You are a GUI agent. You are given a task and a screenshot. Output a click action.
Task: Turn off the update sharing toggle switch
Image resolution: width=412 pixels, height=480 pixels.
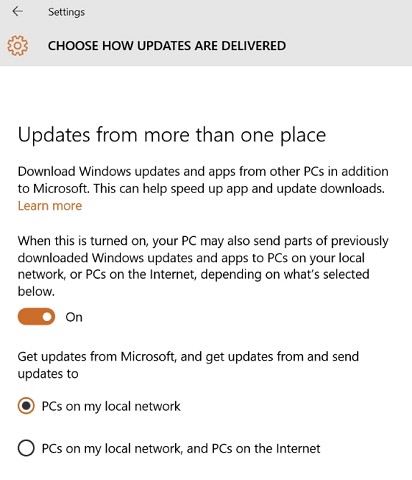tap(36, 316)
